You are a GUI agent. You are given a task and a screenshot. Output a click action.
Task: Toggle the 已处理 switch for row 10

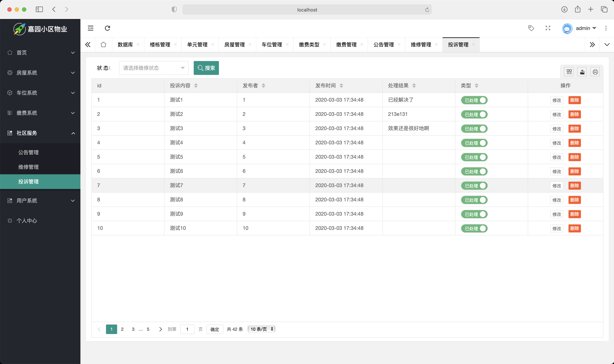click(x=474, y=228)
